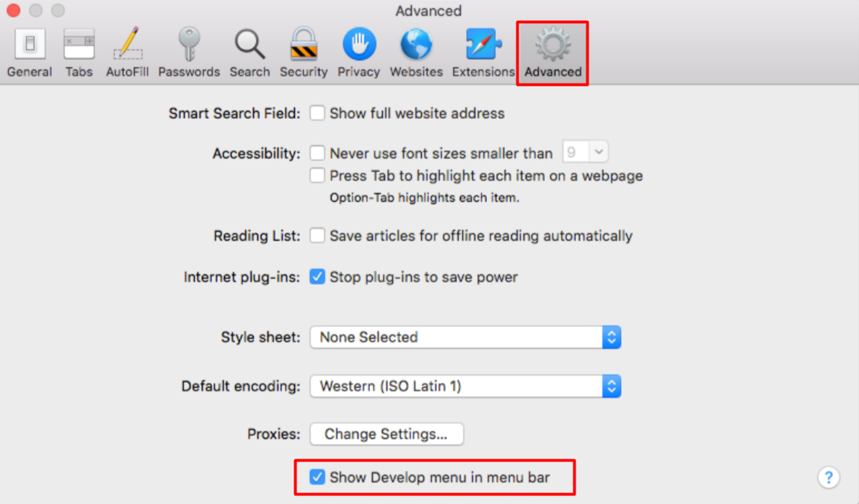Disable Show Develop menu in menu bar
859x504 pixels.
coord(317,477)
